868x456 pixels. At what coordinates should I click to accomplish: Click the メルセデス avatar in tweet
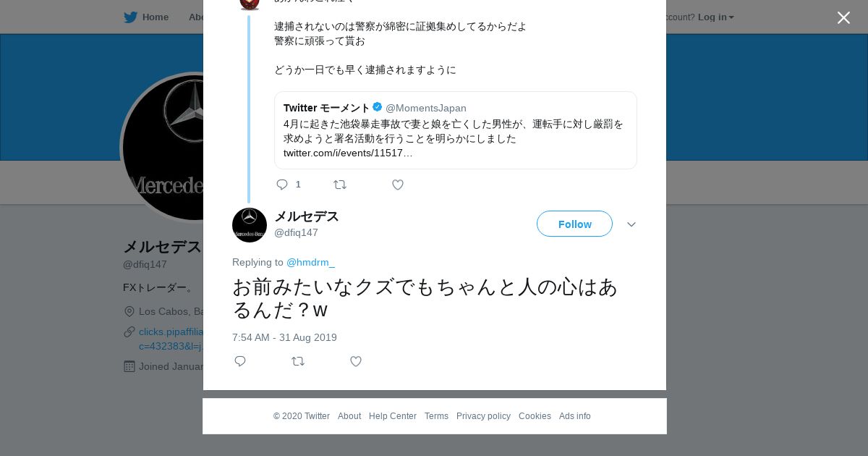pyautogui.click(x=250, y=225)
